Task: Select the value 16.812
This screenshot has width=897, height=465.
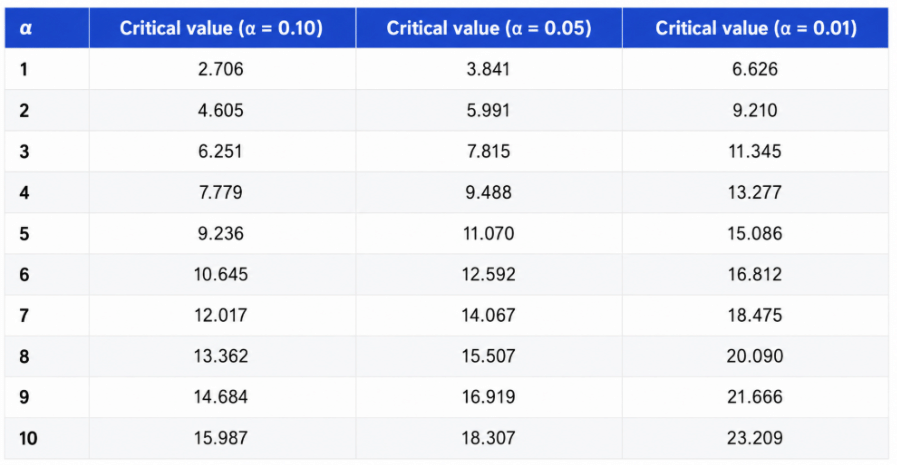Action: (x=755, y=275)
